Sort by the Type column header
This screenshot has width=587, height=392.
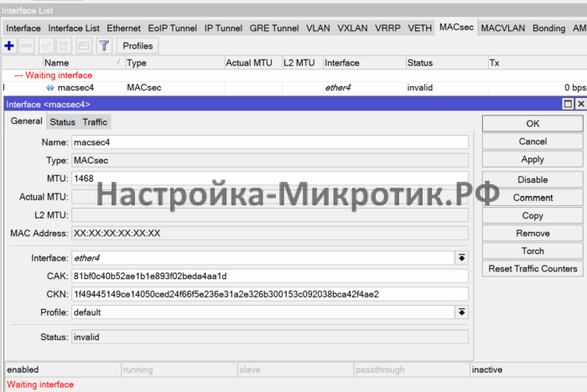[x=174, y=63]
